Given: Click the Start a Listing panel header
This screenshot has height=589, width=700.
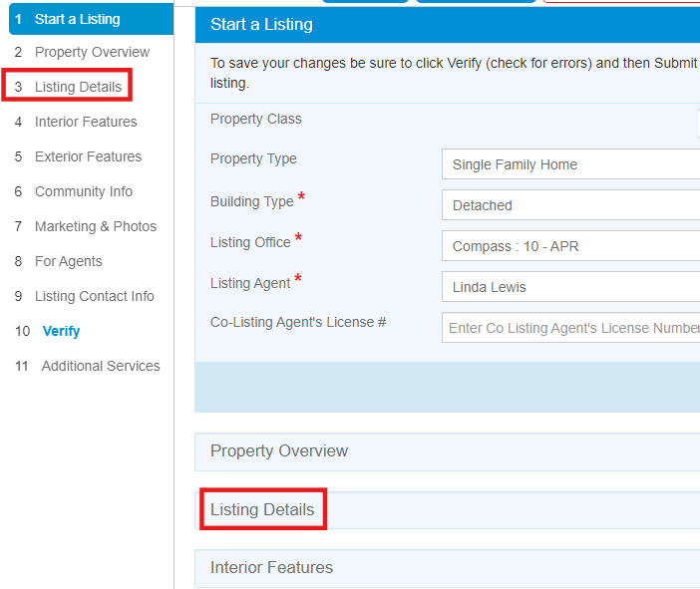Looking at the screenshot, I should click(x=448, y=25).
